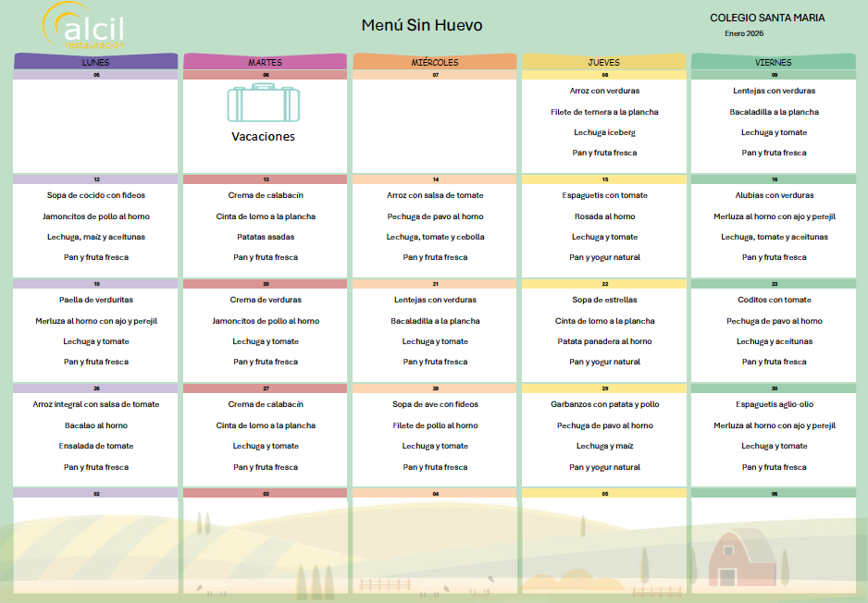The height and width of the screenshot is (603, 868).
Task: Select the Paella de verduritas dish
Action: 96,300
